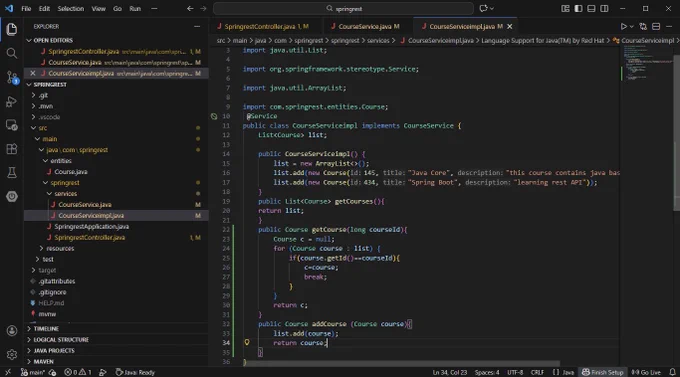680x377 pixels.
Task: Click the Run Java play button
Action: click(623, 26)
